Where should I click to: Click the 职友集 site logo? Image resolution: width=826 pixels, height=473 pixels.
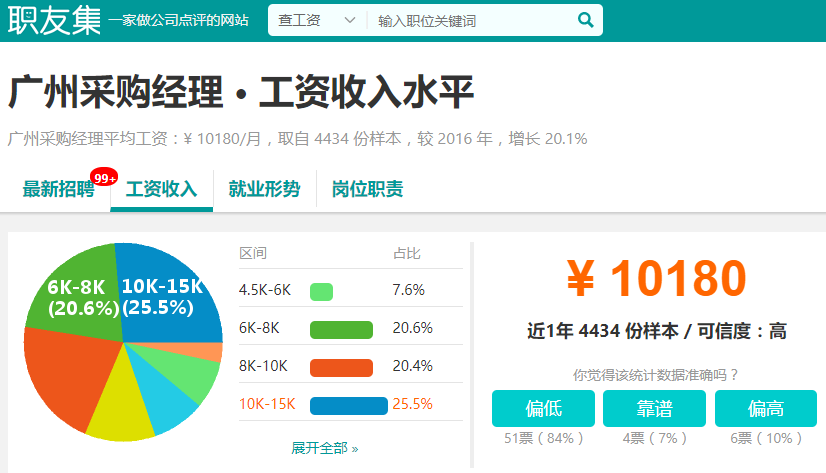(54, 20)
